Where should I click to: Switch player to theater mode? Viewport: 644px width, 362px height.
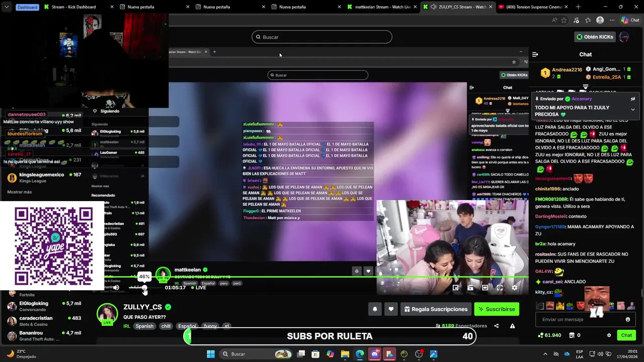click(x=485, y=288)
